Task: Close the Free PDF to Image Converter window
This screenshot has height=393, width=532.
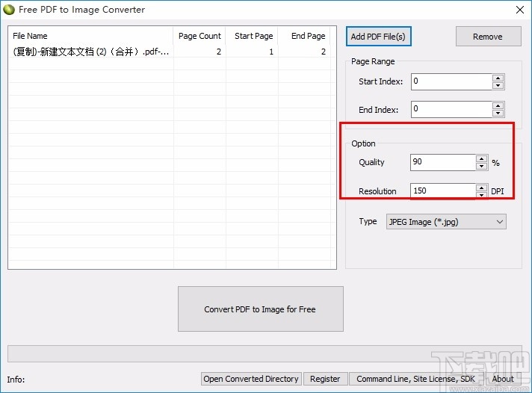Action: (519, 10)
